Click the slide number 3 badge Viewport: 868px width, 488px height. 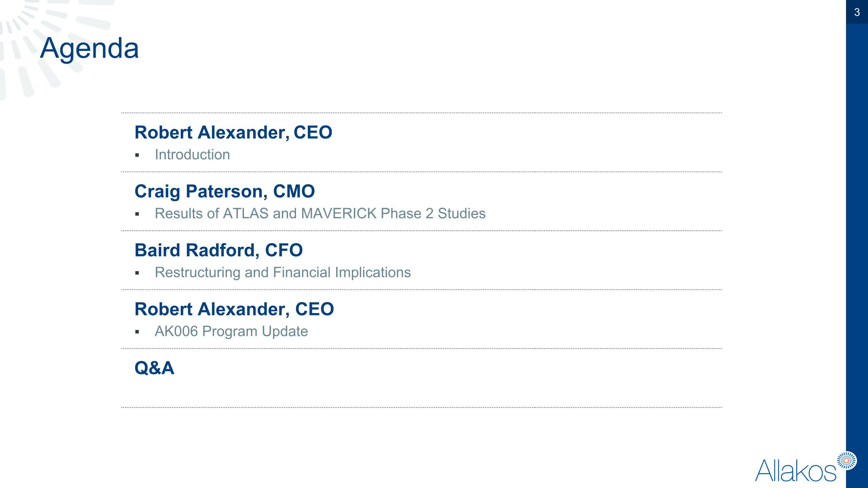[857, 12]
